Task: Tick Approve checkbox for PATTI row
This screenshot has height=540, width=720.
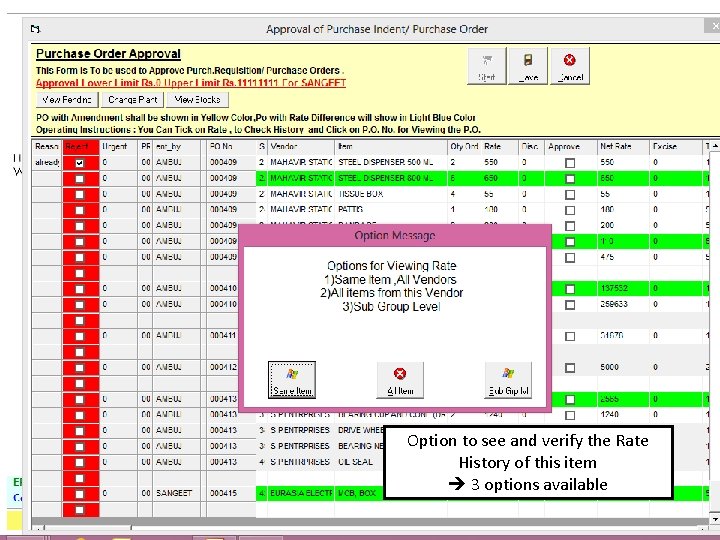Action: tap(570, 210)
